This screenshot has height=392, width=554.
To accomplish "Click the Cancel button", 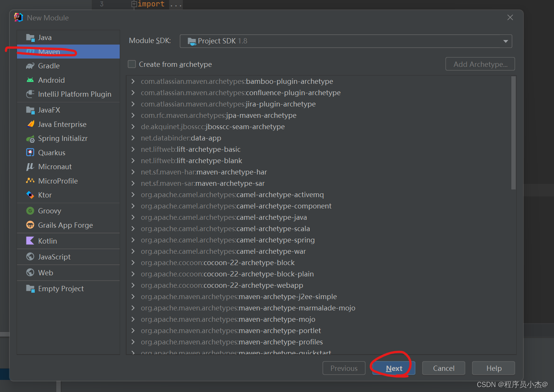I will 444,368.
